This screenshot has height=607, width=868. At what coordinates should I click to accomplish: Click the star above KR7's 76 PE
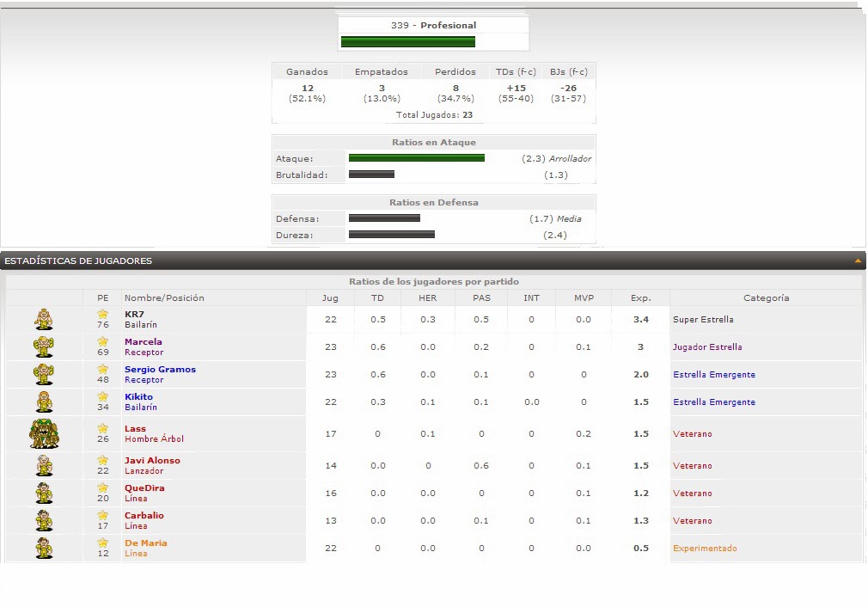(103, 314)
